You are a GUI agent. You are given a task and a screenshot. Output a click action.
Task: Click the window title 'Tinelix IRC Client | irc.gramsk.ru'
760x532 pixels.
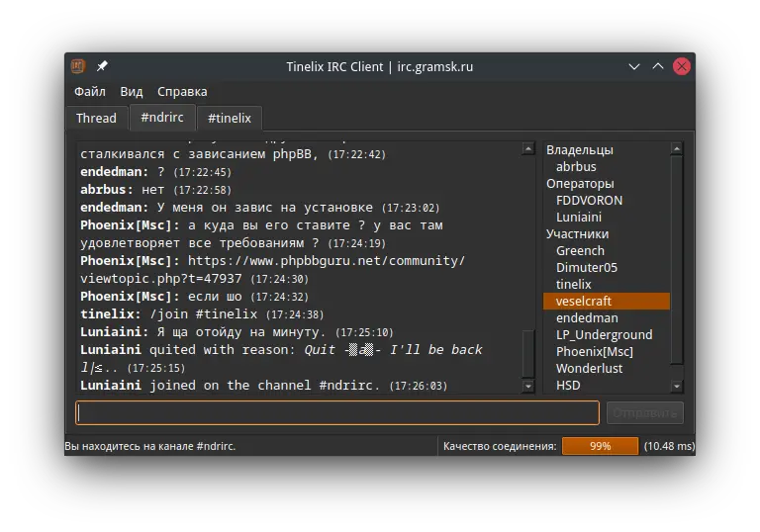point(380,66)
